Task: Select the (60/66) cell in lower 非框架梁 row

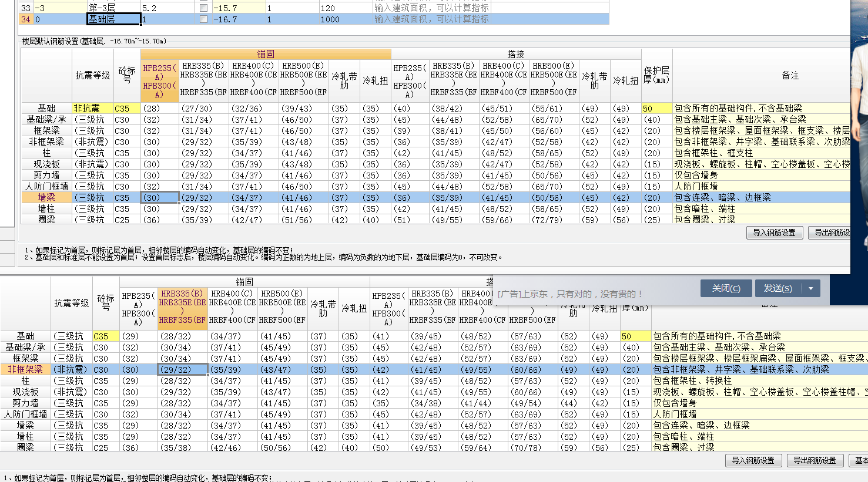Action: (x=533, y=370)
